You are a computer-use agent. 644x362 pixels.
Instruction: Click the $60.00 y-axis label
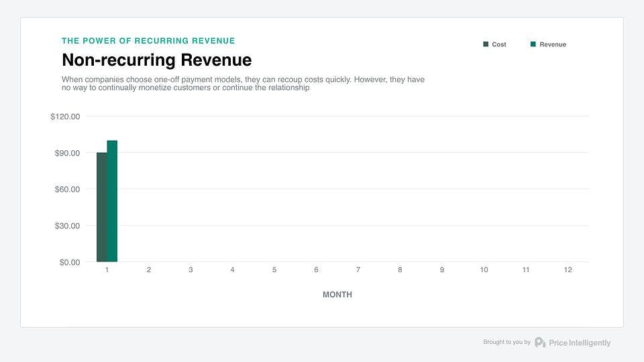66,189
